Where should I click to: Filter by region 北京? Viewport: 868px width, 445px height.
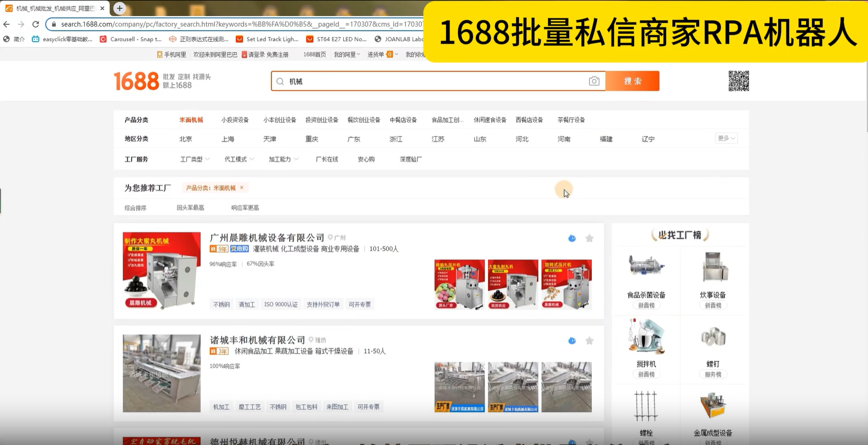click(185, 139)
